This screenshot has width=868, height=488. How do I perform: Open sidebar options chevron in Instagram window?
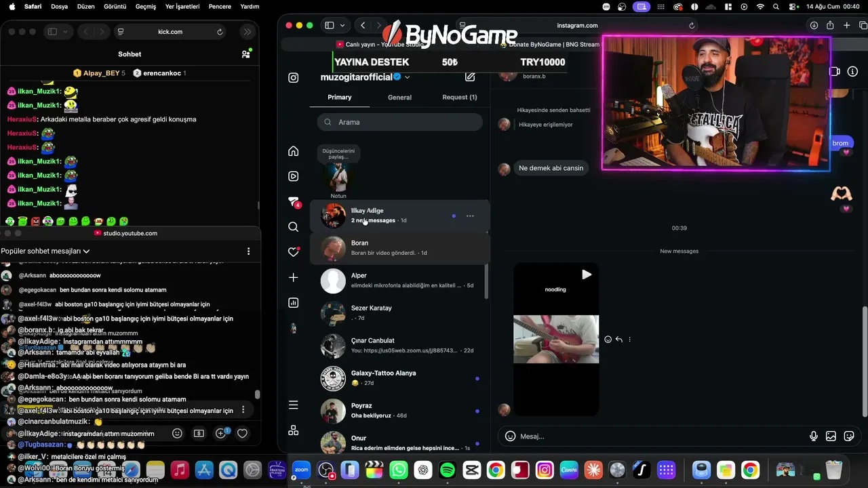(342, 25)
